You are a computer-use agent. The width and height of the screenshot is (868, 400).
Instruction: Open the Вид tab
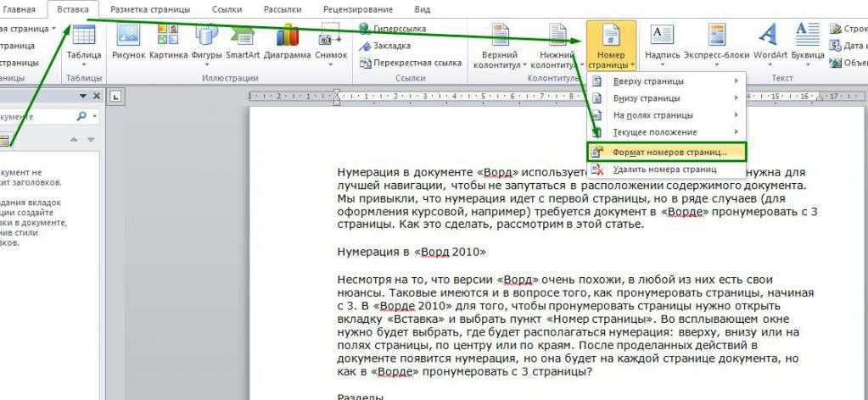point(423,8)
